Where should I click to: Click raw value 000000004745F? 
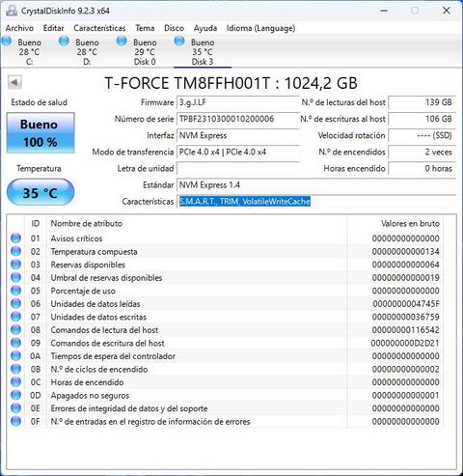[406, 303]
